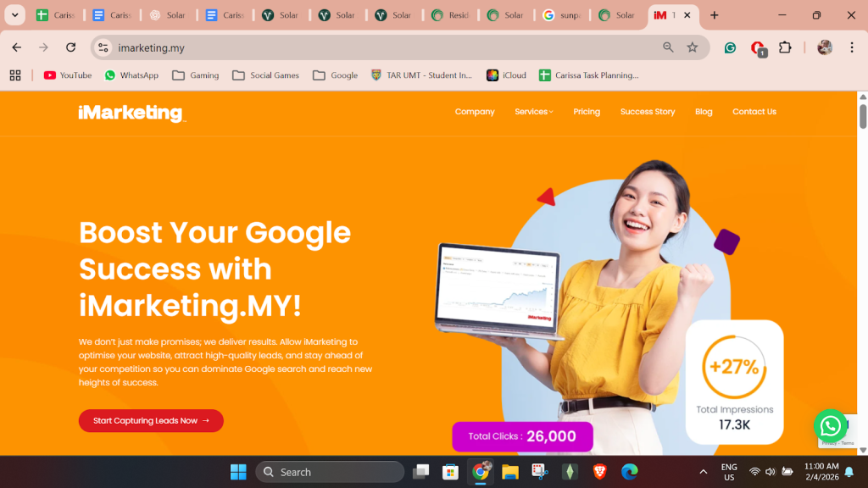Switch to the Resid tab
The width and height of the screenshot is (868, 488).
(449, 15)
